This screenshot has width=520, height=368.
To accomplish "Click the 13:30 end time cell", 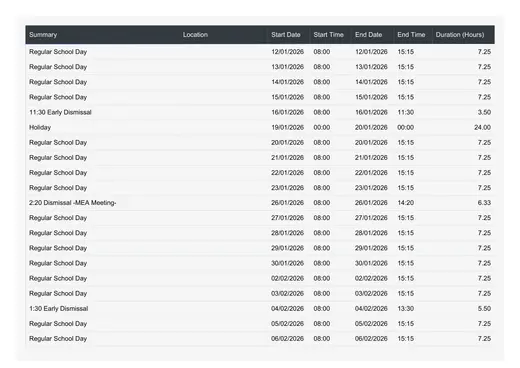I will 406,308.
